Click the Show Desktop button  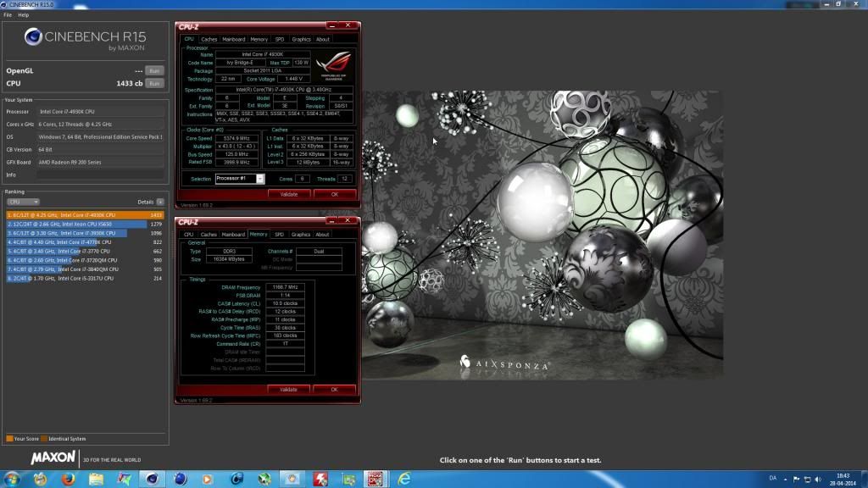(864, 480)
